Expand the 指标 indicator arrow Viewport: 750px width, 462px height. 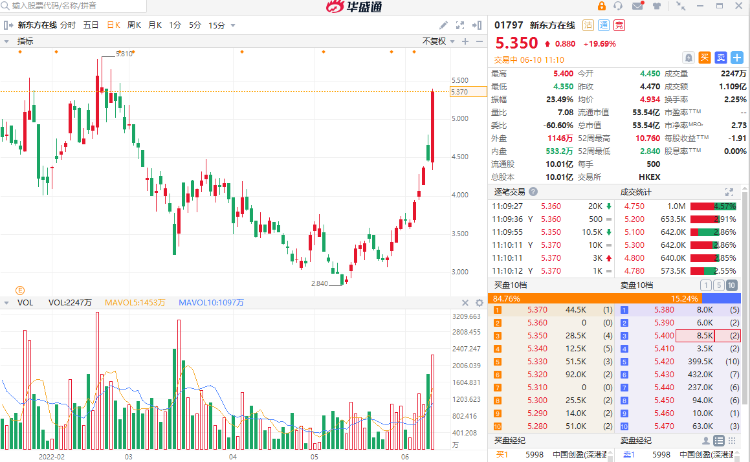point(6,42)
